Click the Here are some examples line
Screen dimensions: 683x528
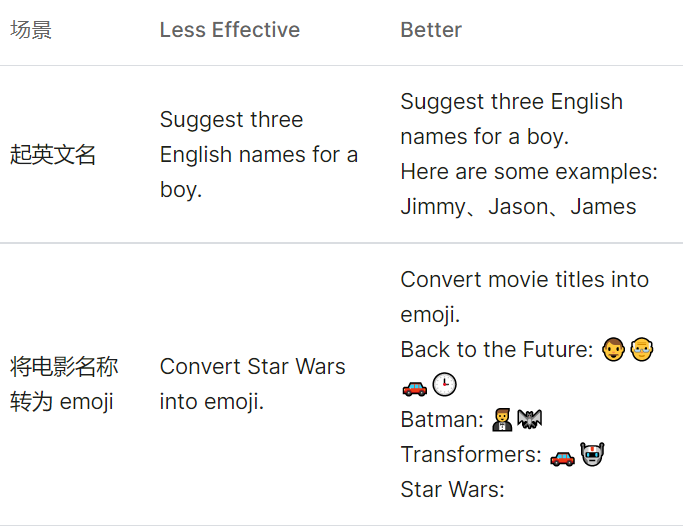(x=529, y=172)
